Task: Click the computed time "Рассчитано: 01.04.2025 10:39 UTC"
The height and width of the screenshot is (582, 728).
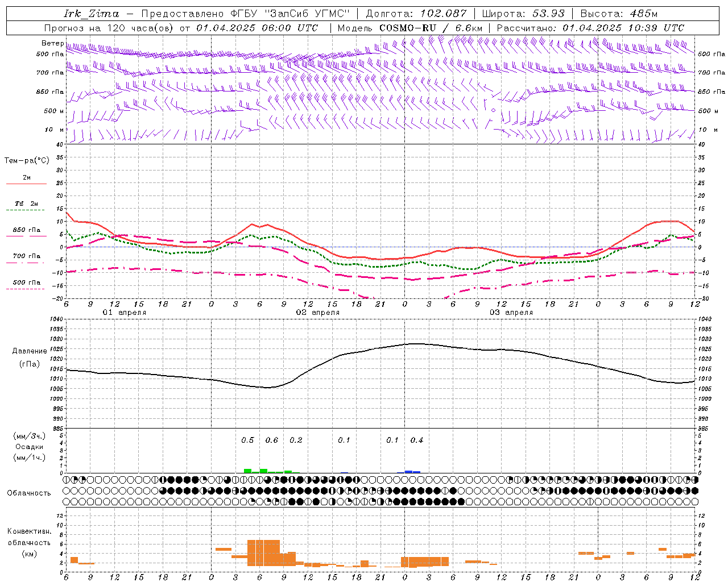Action: (590, 28)
